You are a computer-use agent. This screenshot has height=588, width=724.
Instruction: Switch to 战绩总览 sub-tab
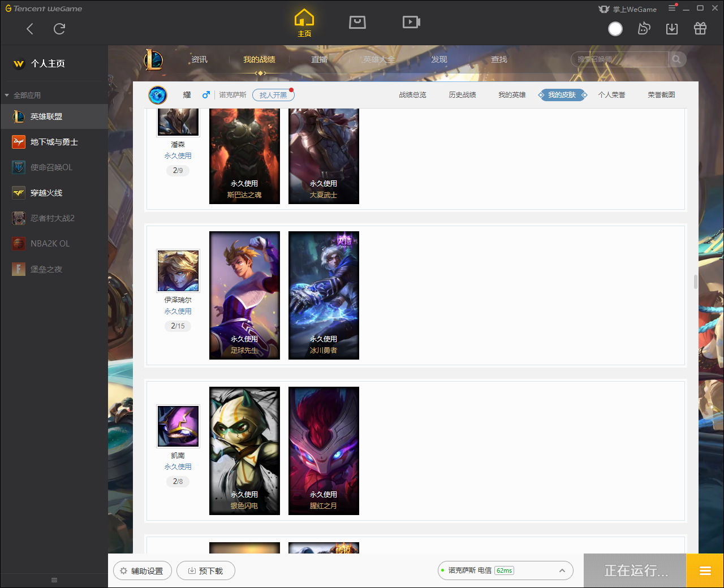tap(412, 95)
